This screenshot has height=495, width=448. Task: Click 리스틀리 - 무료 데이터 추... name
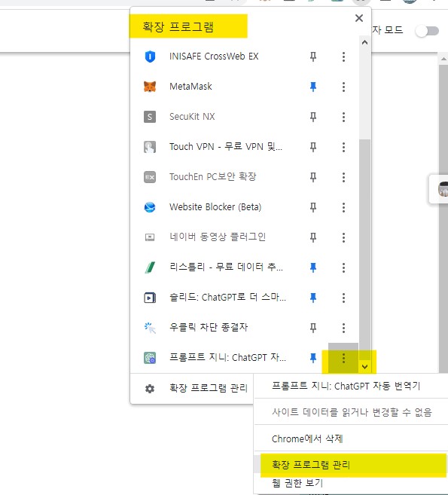[226, 267]
